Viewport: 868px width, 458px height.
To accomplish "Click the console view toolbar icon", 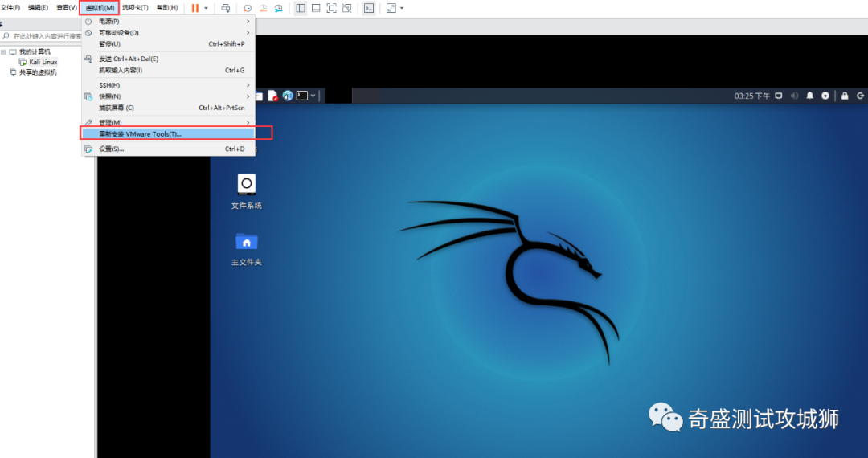I will [369, 8].
